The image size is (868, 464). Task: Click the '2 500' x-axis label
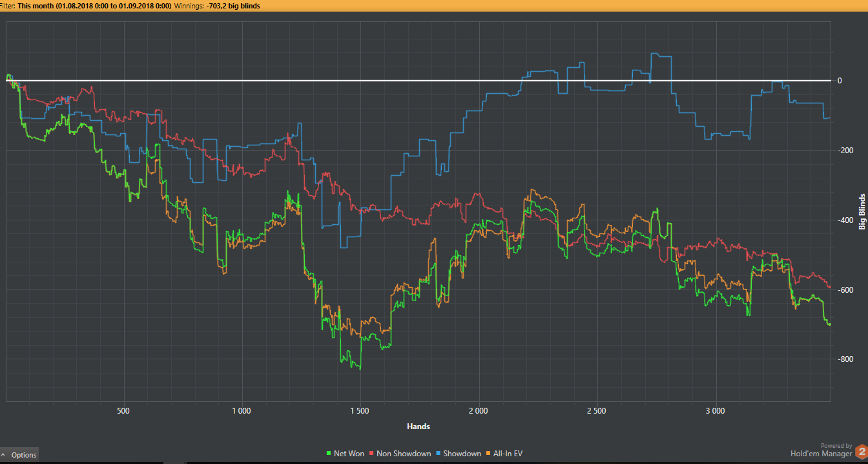[597, 411]
